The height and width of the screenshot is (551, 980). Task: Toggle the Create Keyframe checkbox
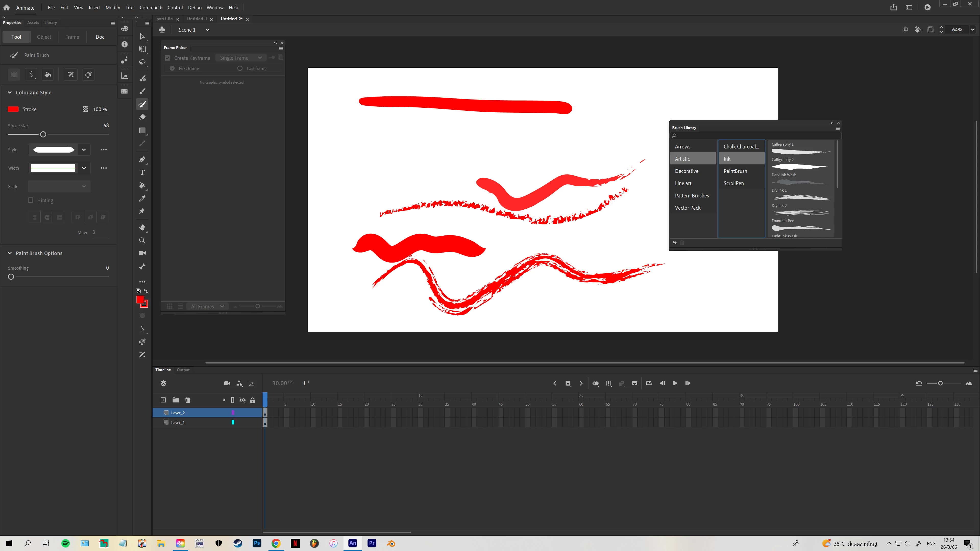tap(168, 58)
